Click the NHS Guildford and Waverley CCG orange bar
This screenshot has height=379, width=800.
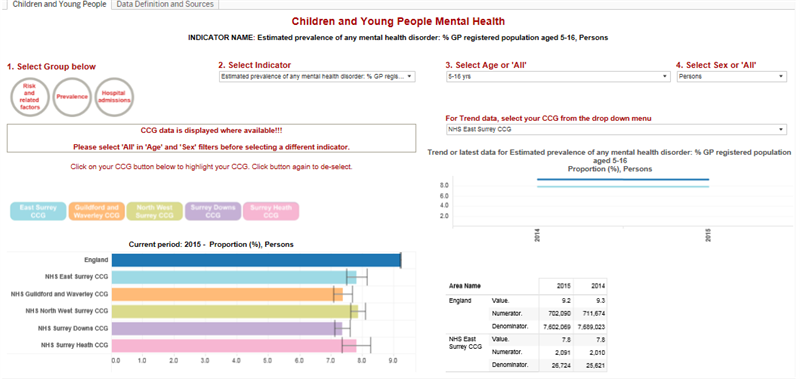pyautogui.click(x=227, y=294)
